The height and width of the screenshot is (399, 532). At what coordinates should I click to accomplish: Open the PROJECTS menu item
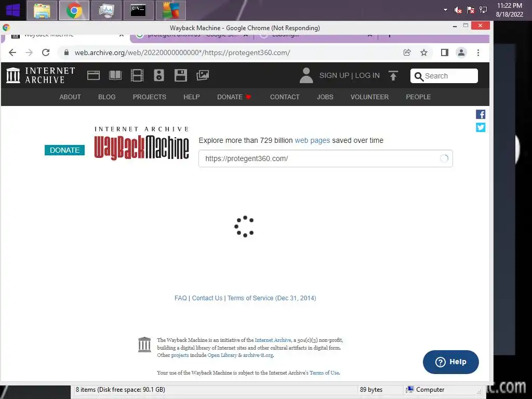(149, 97)
